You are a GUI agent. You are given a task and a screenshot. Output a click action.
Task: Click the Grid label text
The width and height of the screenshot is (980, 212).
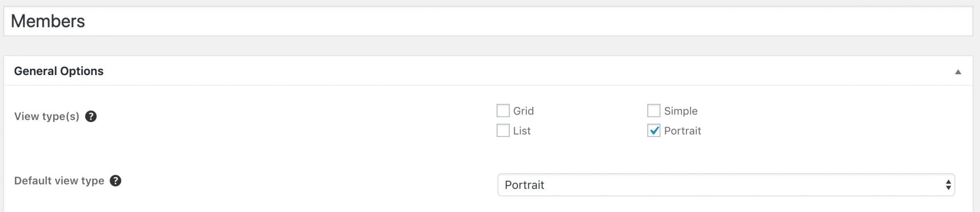pyautogui.click(x=523, y=111)
